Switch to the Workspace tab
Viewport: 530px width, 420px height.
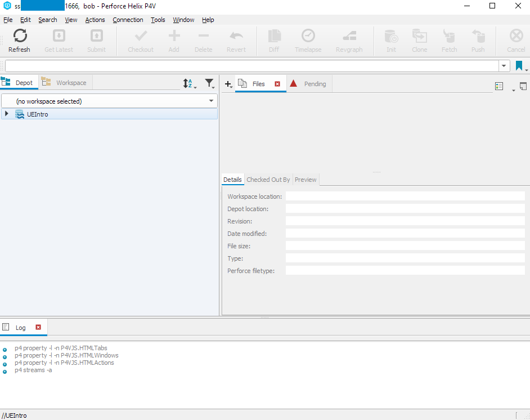pyautogui.click(x=66, y=83)
